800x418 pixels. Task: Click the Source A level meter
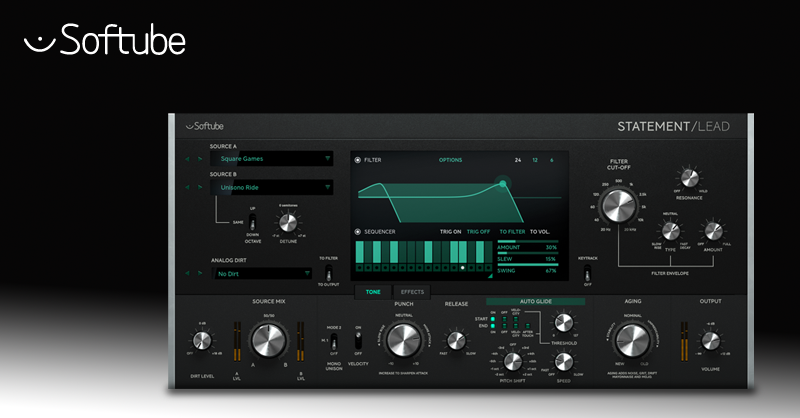coord(237,341)
